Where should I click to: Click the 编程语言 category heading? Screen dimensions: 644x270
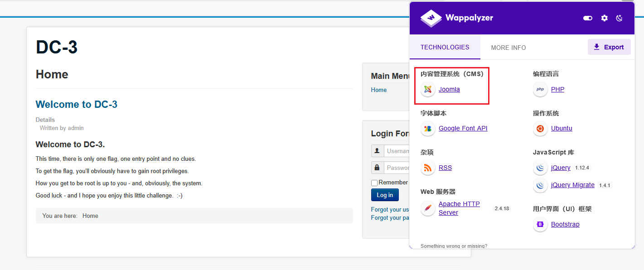tap(546, 74)
